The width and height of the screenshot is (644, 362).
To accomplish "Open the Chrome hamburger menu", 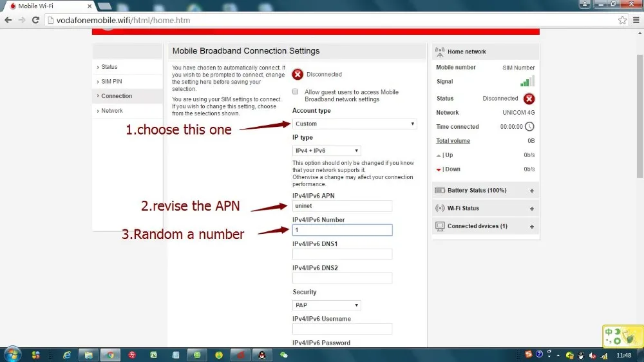I will [636, 20].
